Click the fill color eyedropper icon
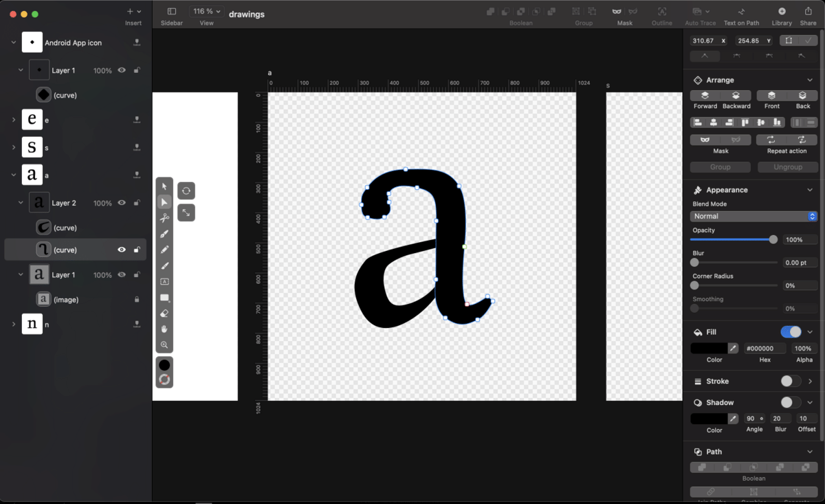Screen dimensions: 825x504 tap(734, 349)
